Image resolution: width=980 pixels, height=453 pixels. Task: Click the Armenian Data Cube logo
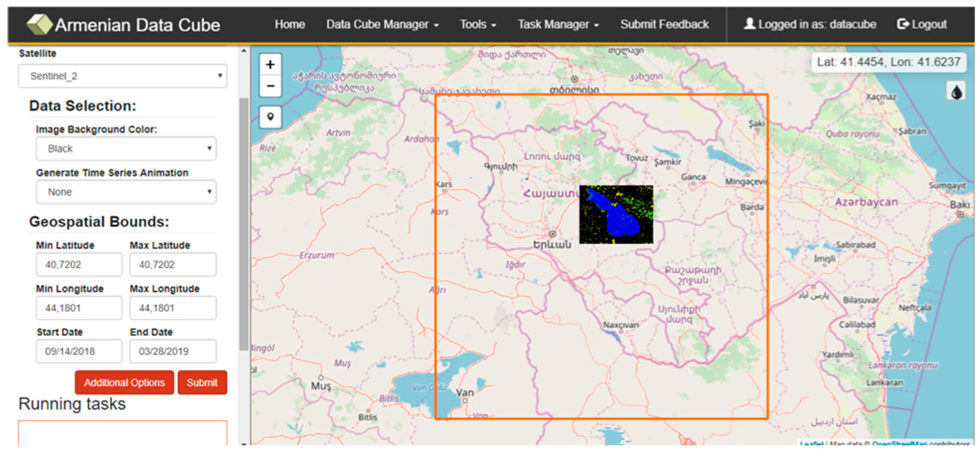pos(39,24)
